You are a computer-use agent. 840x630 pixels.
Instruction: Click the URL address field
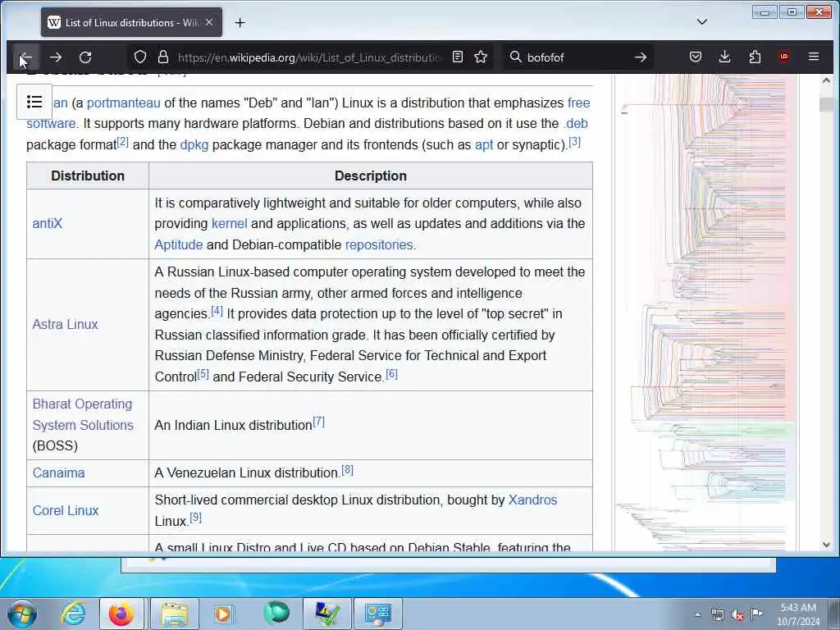click(311, 57)
